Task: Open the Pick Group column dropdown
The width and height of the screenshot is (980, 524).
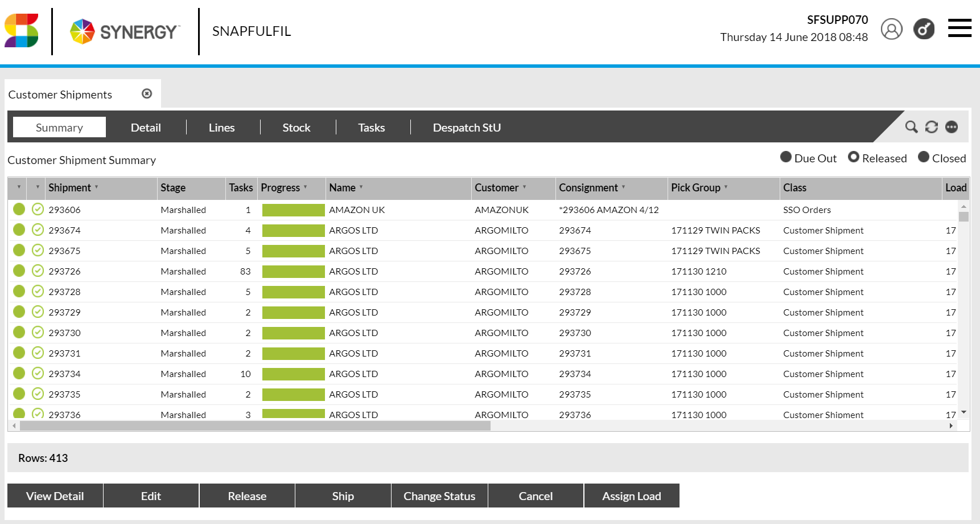Action: click(727, 188)
